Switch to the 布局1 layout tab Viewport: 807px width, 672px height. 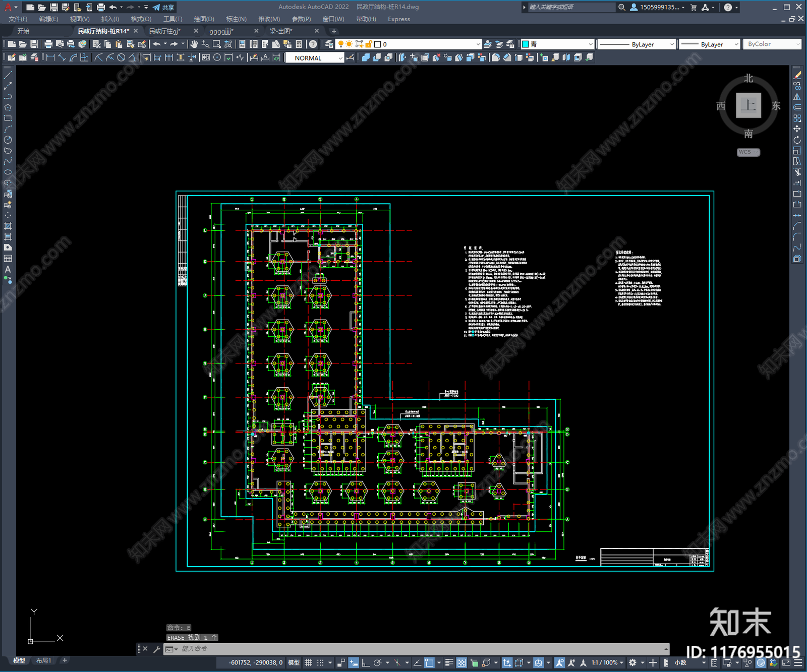pos(44,660)
